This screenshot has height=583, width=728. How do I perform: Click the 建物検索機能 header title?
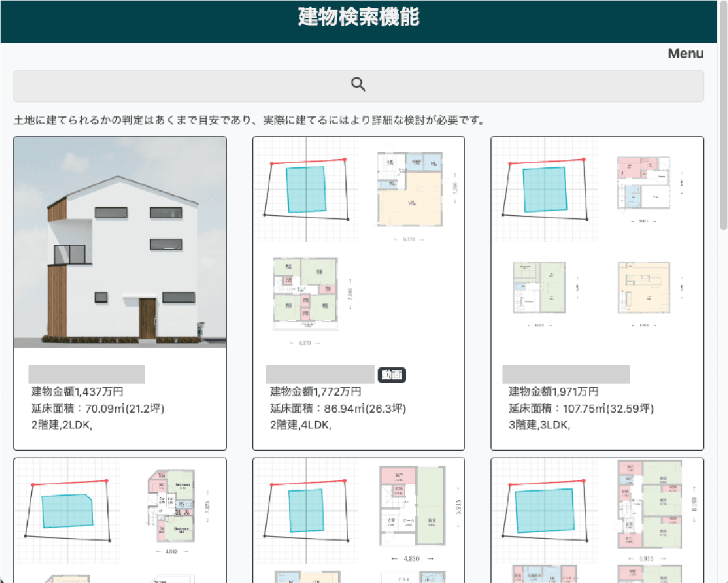[358, 19]
